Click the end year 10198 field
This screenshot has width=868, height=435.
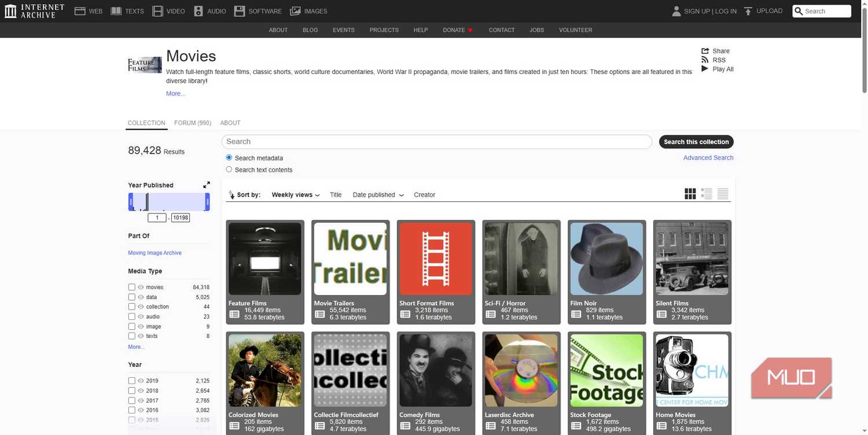pyautogui.click(x=181, y=218)
